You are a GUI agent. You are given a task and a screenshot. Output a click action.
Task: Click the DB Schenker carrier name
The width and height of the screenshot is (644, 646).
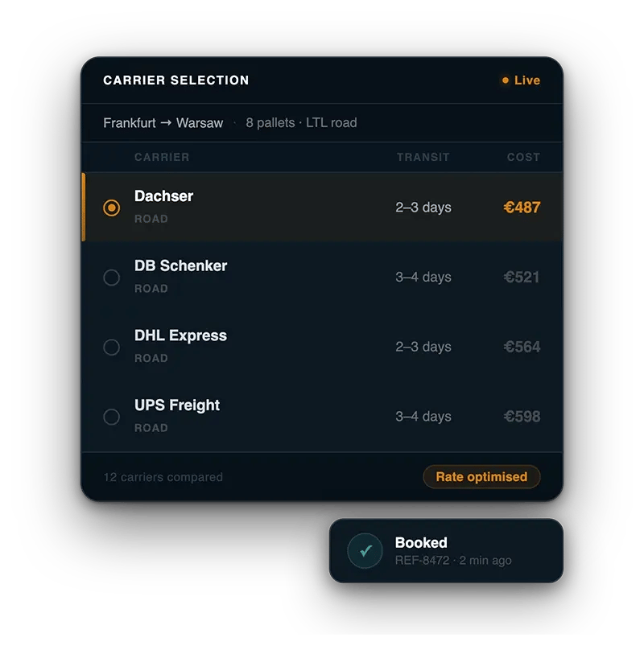(180, 266)
